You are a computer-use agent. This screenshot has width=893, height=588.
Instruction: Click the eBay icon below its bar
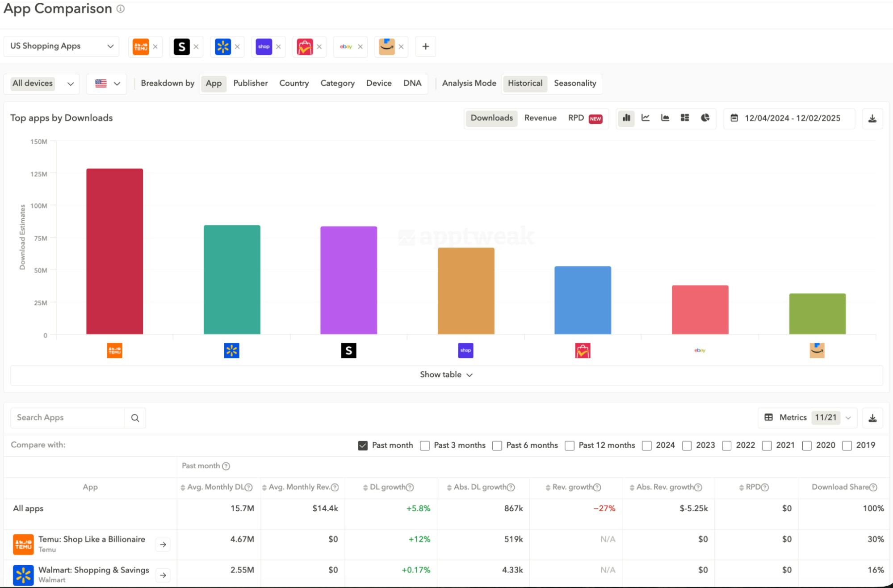pos(700,350)
